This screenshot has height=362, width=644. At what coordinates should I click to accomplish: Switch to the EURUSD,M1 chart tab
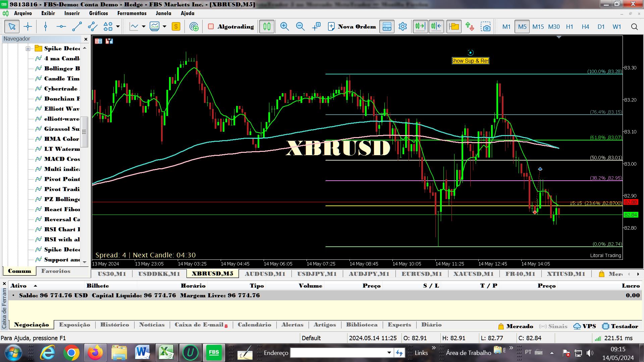pos(422,274)
